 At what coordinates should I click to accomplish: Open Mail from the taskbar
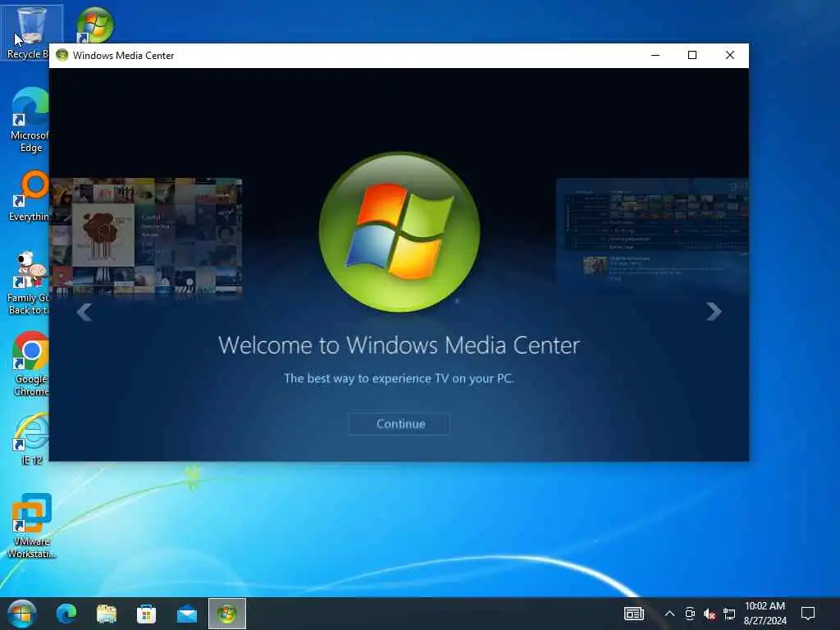coord(186,614)
